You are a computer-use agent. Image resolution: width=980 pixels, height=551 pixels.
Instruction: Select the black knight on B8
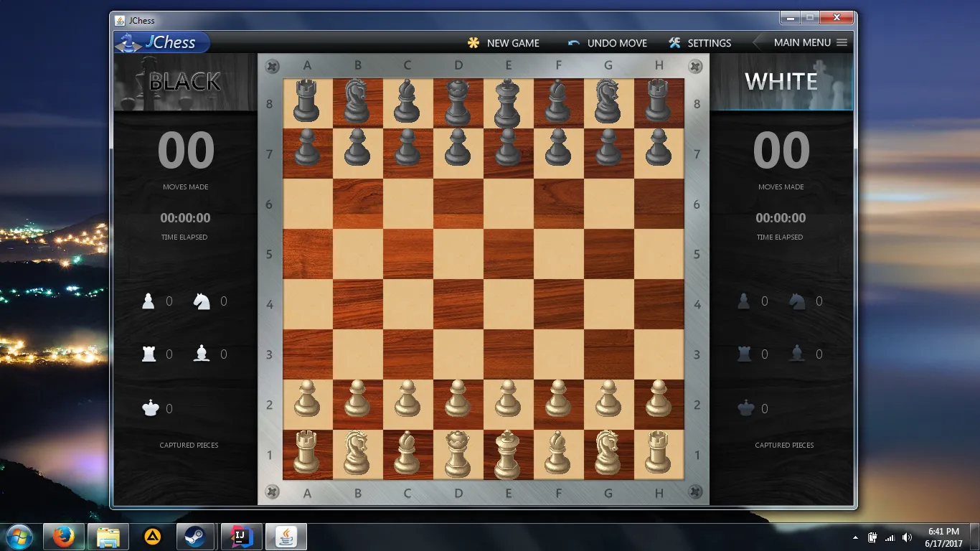[357, 102]
